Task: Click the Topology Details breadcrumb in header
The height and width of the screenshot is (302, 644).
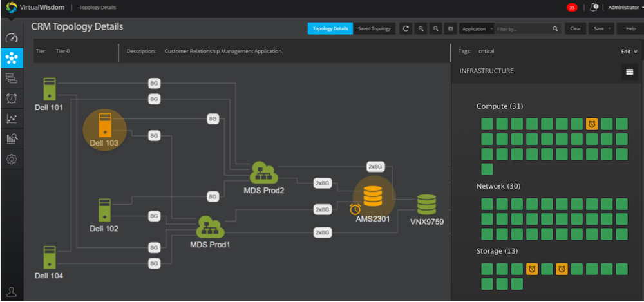Action: click(97, 7)
